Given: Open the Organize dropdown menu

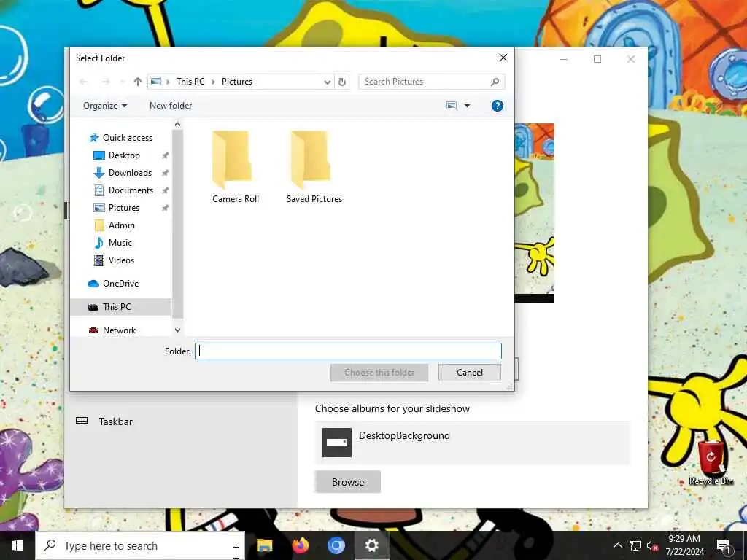Looking at the screenshot, I should pyautogui.click(x=105, y=106).
